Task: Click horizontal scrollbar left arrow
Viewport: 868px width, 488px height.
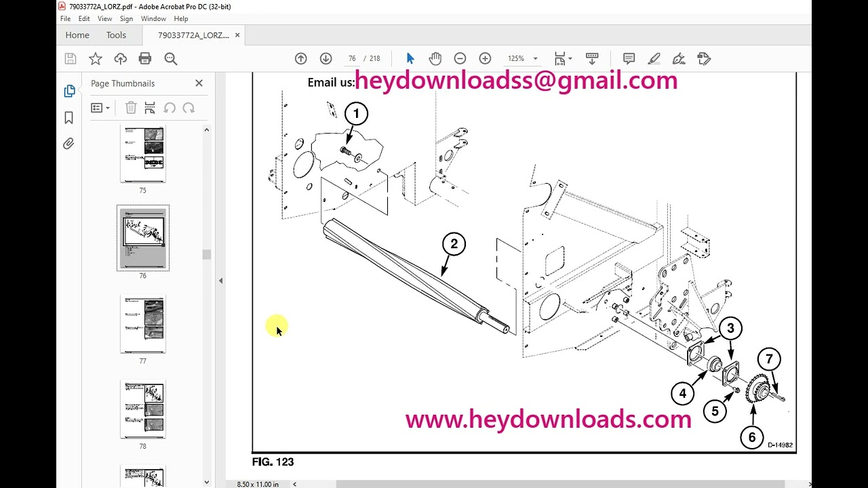Action: click(294, 484)
